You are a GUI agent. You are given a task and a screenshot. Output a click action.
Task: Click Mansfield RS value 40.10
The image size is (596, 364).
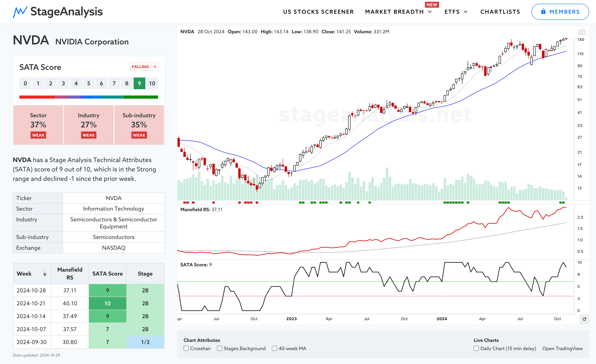pos(70,303)
